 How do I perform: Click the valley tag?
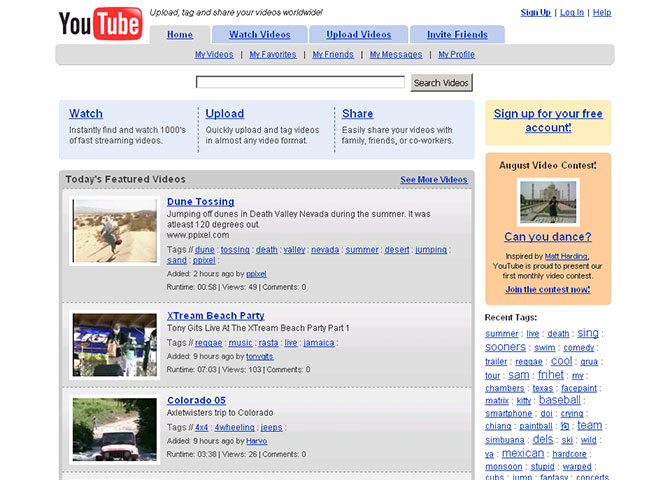pyautogui.click(x=294, y=250)
